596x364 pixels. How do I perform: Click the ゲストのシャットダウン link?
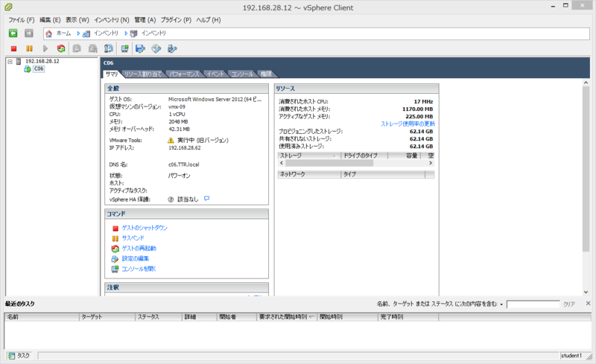(x=145, y=228)
